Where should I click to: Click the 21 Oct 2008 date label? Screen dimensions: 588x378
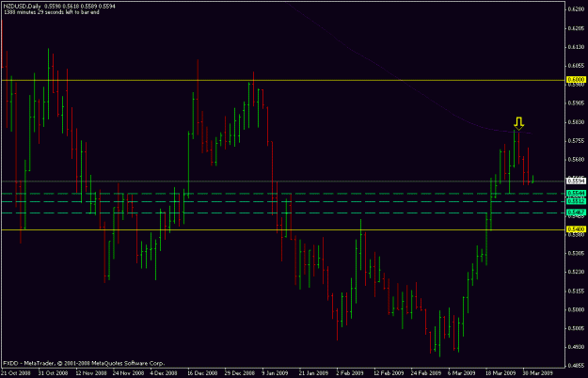16,373
